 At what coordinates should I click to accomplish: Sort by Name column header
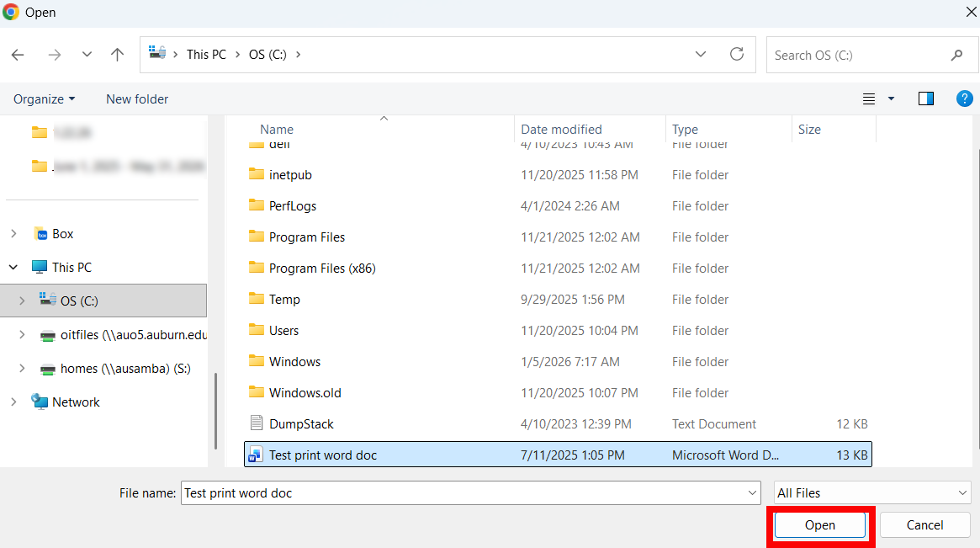tap(276, 130)
